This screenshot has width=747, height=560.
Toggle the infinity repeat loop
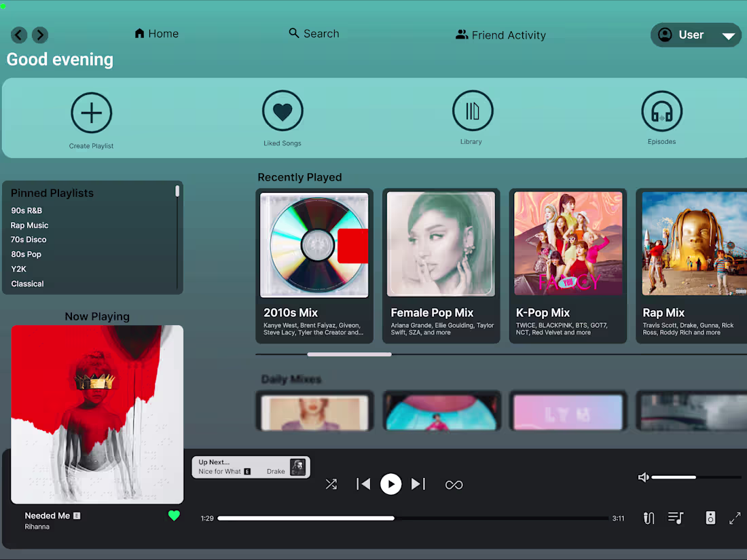point(454,485)
